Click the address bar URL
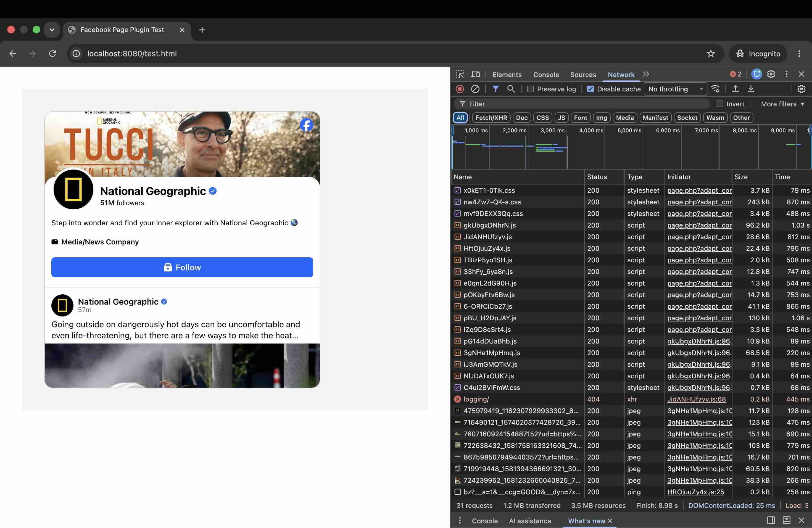This screenshot has height=528, width=812. 132,54
